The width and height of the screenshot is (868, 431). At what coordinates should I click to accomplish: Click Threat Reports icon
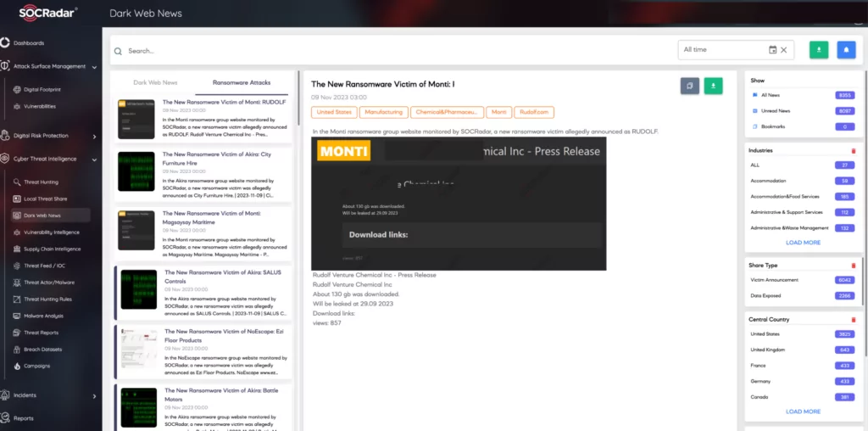17,333
